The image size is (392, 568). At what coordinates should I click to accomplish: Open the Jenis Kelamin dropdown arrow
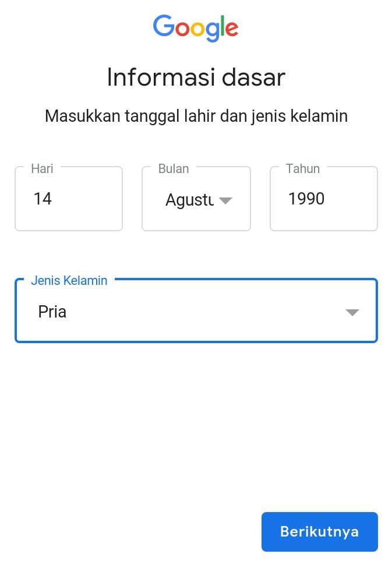(x=352, y=312)
